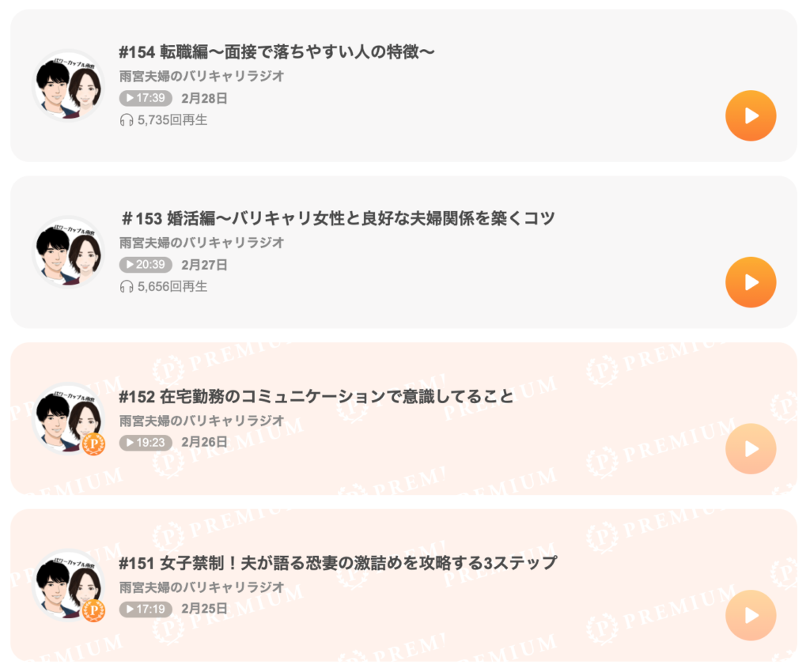Click the 17:39 duration badge

pyautogui.click(x=146, y=98)
